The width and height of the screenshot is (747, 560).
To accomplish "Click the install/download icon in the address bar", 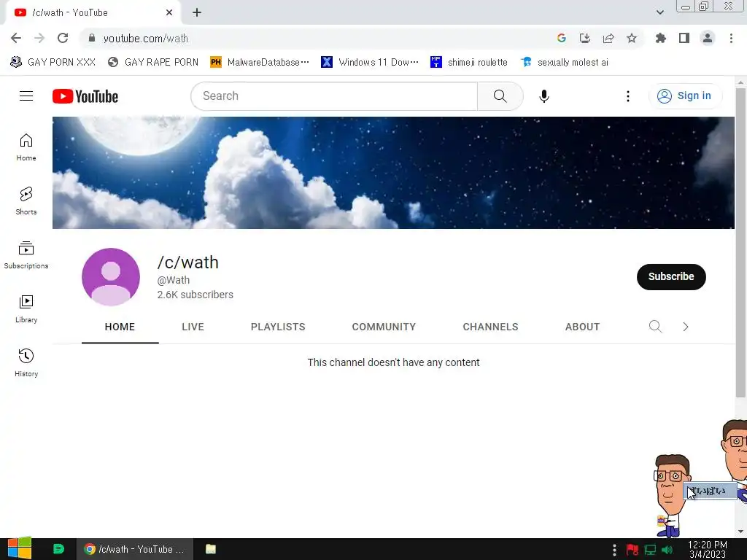I will coord(585,38).
